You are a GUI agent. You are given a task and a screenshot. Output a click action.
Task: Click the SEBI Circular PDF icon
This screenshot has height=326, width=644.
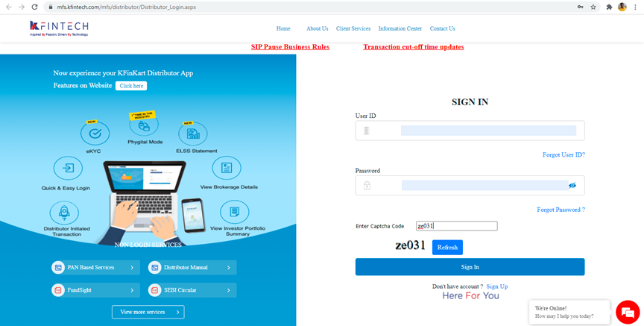155,290
